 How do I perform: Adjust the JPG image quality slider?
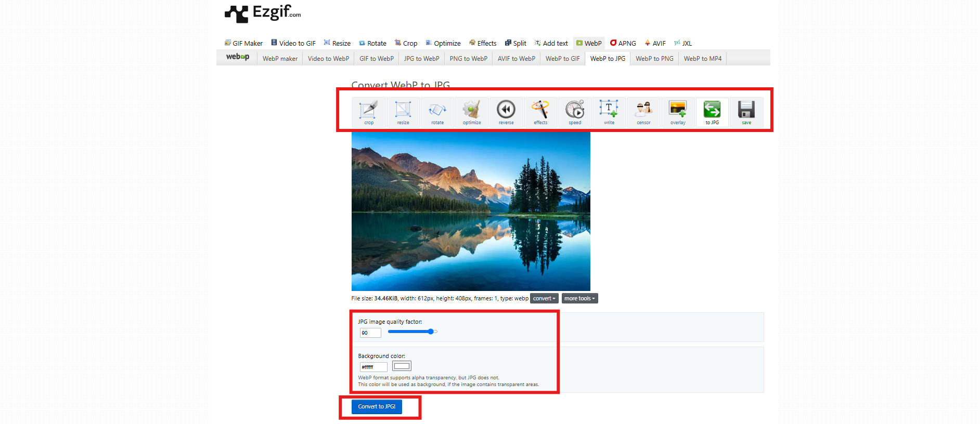[x=412, y=332]
